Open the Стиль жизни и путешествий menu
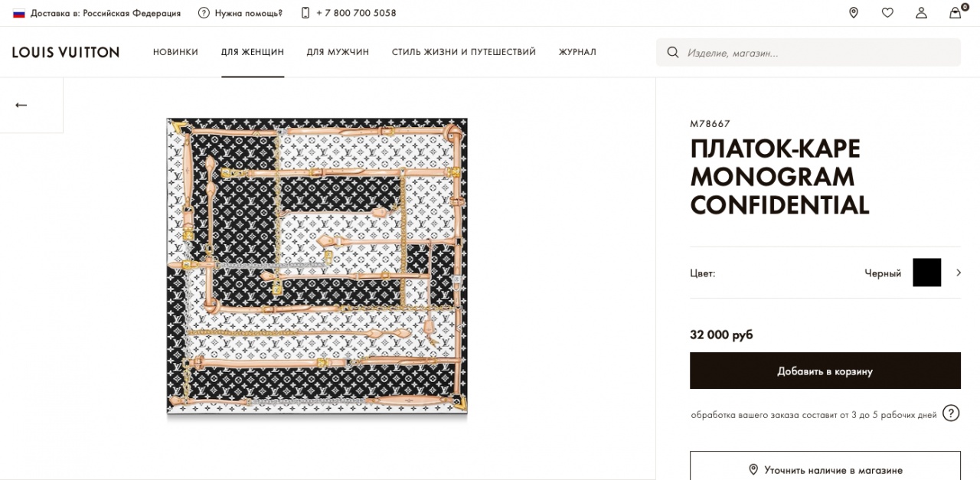Screen dimensions: 980x480 464,52
